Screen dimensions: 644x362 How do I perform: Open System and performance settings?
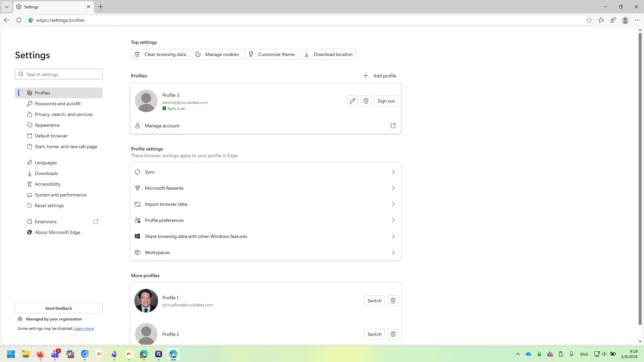59,195
